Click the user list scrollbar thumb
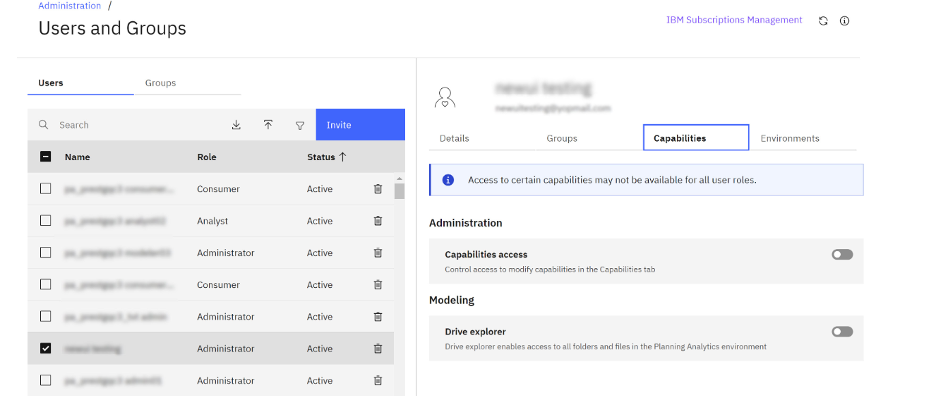 pyautogui.click(x=399, y=191)
